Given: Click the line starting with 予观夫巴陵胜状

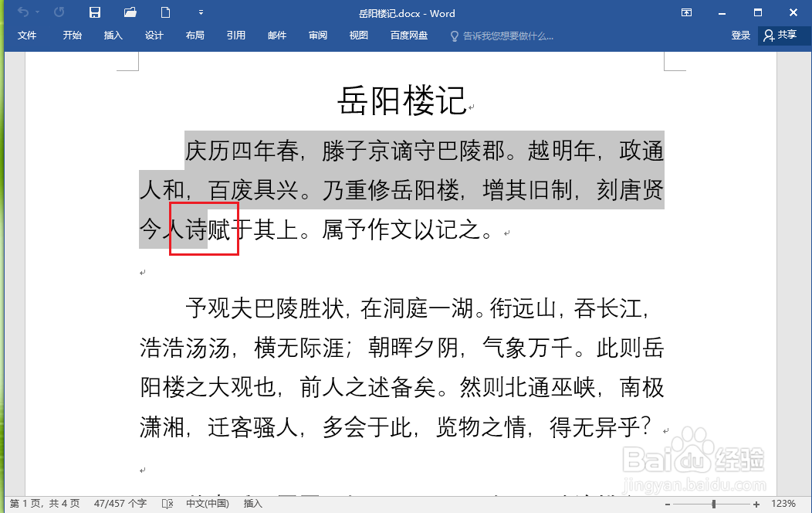Looking at the screenshot, I should [x=417, y=308].
